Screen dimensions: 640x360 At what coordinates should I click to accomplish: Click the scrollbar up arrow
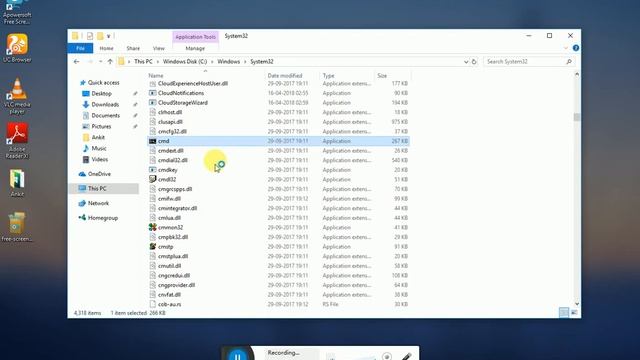576,74
